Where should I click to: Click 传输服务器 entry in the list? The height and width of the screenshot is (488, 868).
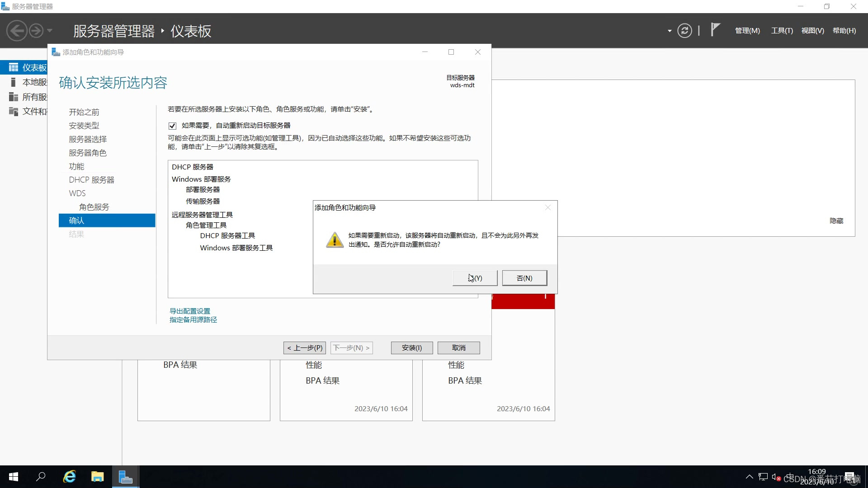tap(203, 201)
